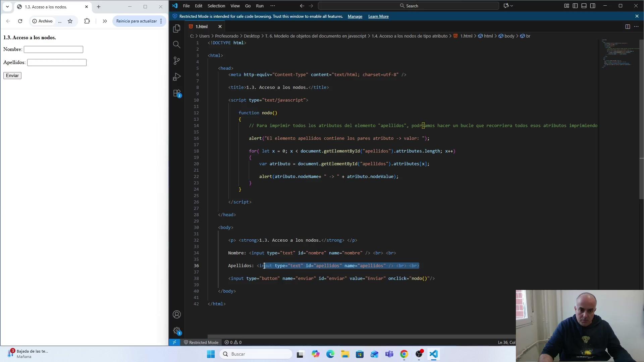Click the Ln 36 cursor position indicator

(x=506, y=342)
